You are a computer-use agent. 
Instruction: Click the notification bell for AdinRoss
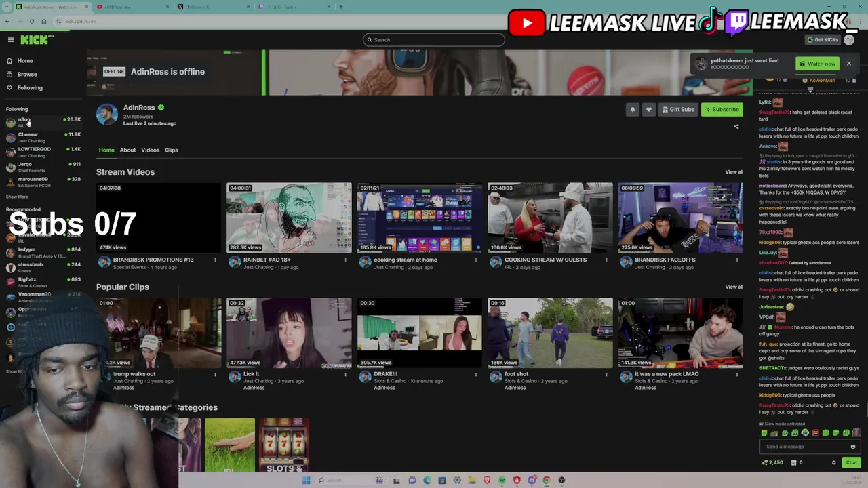(x=633, y=110)
